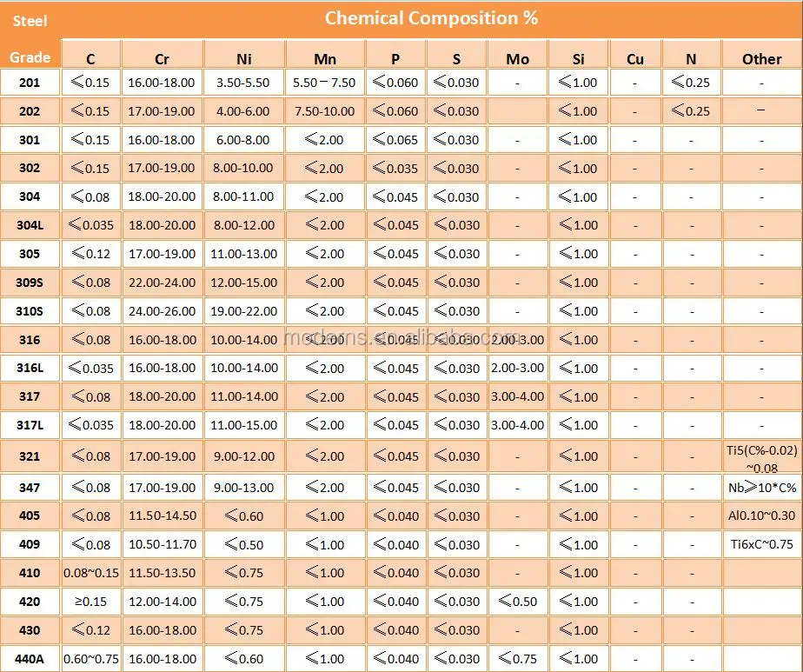Click the steel grade 440A row label
Image resolution: width=803 pixels, height=672 pixels.
(x=30, y=659)
